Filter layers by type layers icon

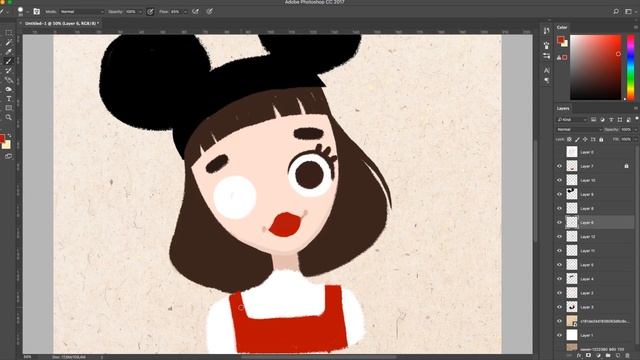point(611,120)
